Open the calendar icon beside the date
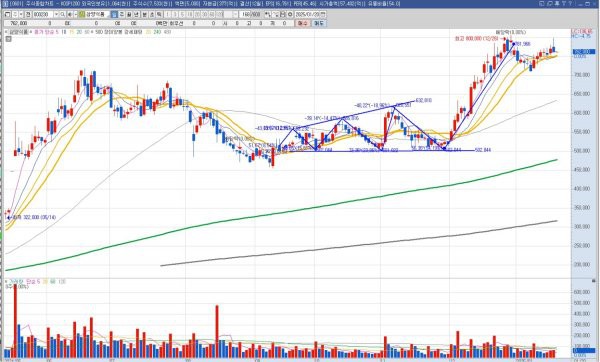The image size is (600, 362). pyautogui.click(x=323, y=14)
